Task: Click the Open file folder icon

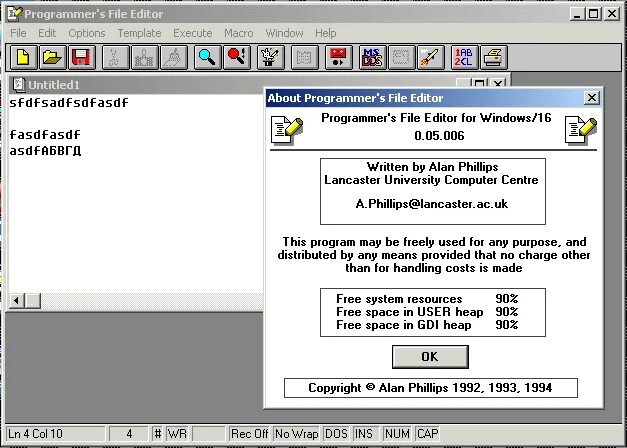Action: [52, 57]
